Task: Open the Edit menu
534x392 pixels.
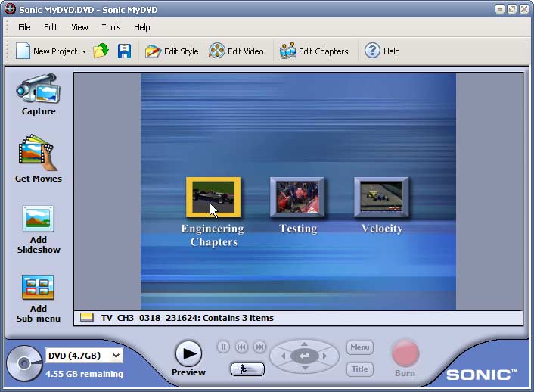Action: (x=51, y=27)
